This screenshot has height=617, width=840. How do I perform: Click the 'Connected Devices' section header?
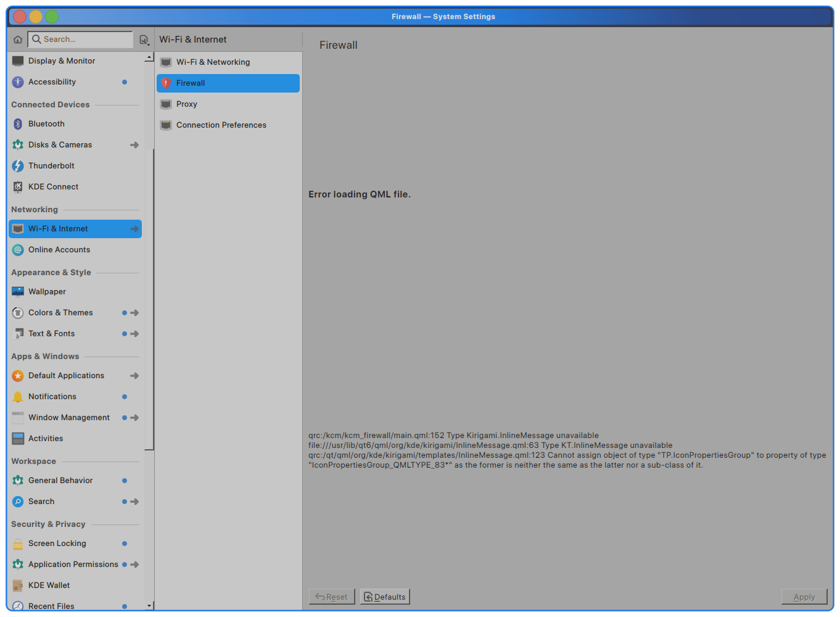pyautogui.click(x=51, y=105)
